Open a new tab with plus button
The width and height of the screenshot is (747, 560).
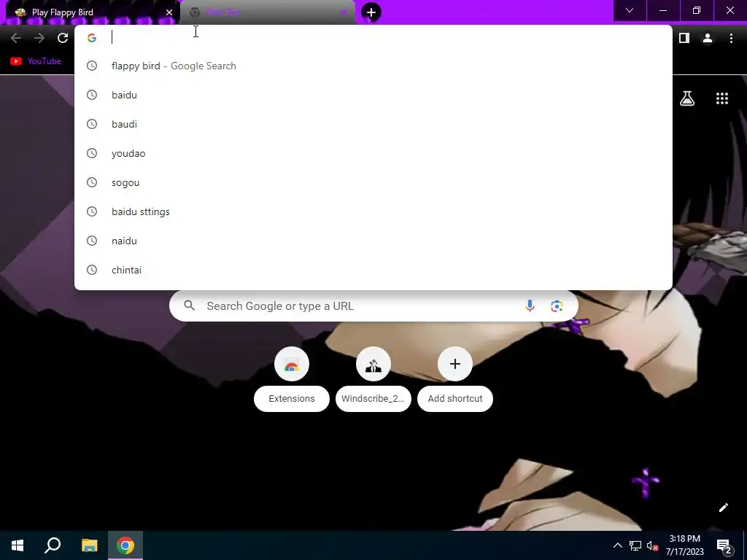371,12
